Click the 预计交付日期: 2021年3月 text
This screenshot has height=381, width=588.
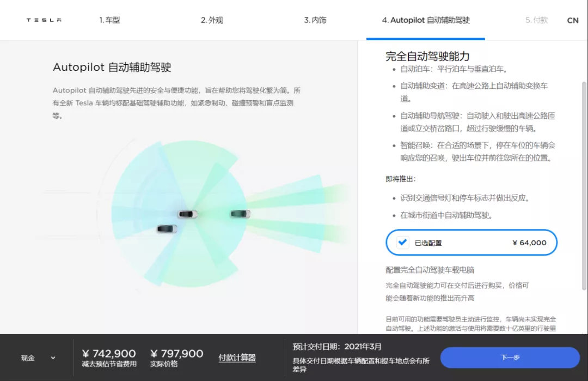click(337, 347)
